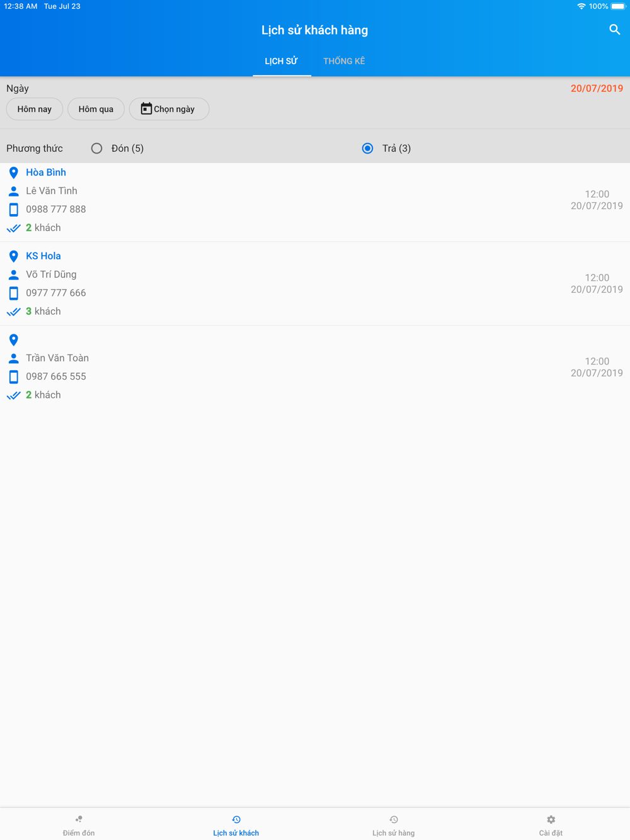Click the Wi-Fi status icon

click(581, 6)
